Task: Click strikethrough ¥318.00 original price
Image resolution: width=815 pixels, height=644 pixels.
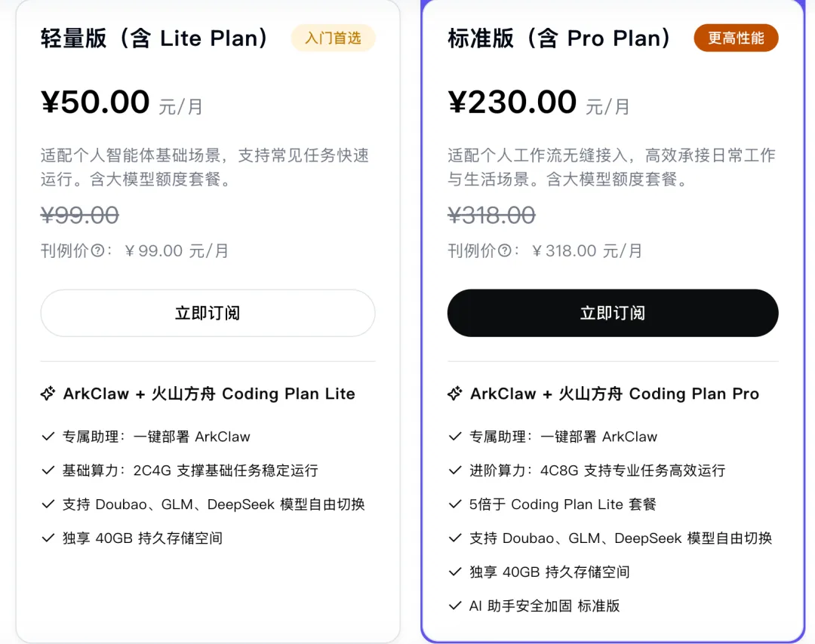Action: [491, 216]
